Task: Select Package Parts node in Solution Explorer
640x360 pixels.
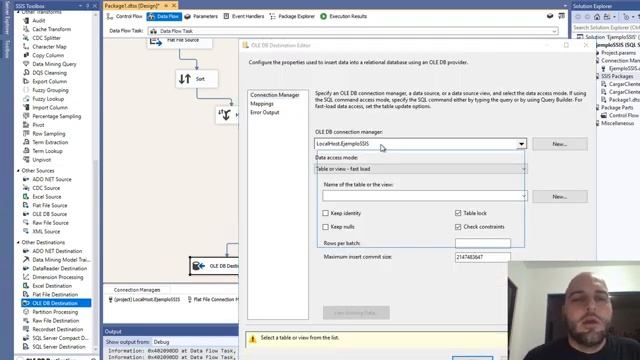Action: (617, 107)
